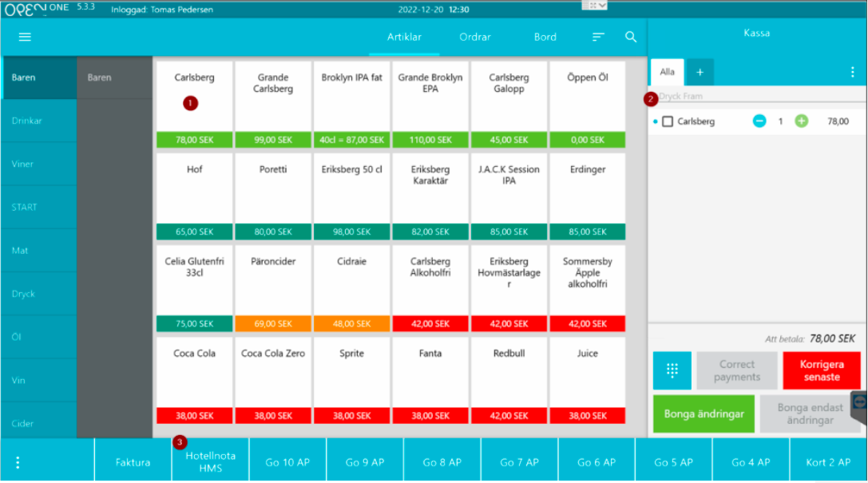Select the Viner category
Image resolution: width=868 pixels, height=483 pixels.
(x=39, y=164)
